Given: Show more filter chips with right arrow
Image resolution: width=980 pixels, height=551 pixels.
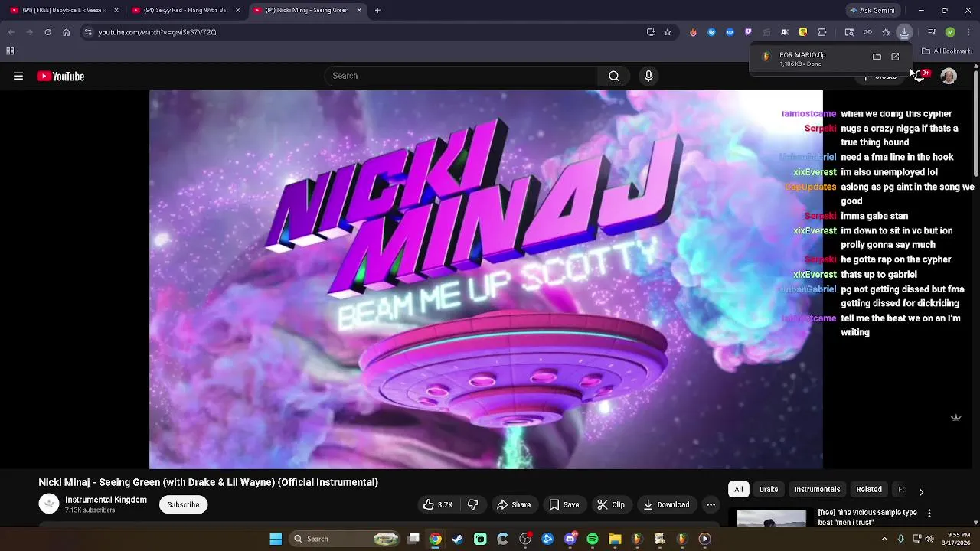Looking at the screenshot, I should [921, 491].
